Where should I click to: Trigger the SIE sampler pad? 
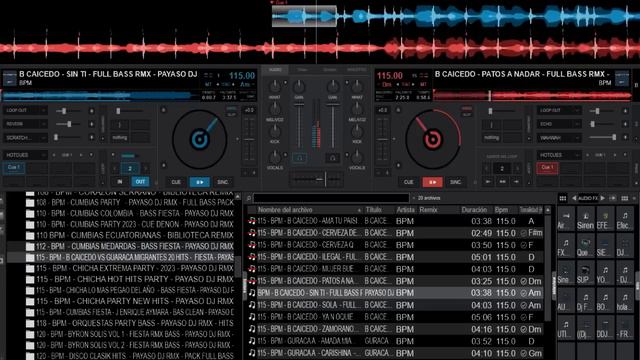(x=605, y=246)
